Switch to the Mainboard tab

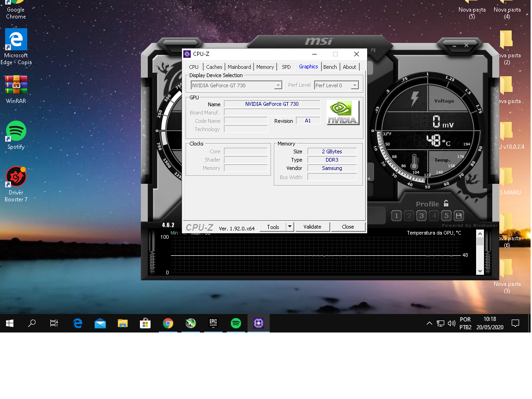(x=239, y=67)
